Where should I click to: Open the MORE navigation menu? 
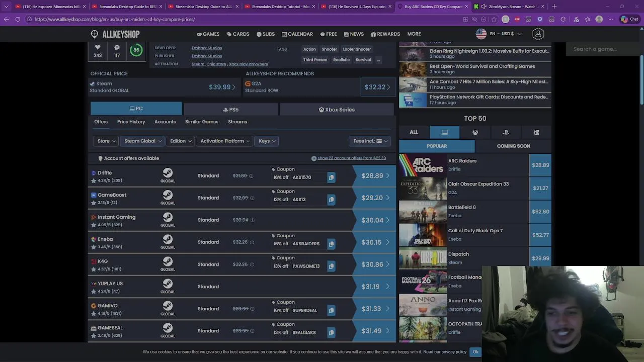414,34
